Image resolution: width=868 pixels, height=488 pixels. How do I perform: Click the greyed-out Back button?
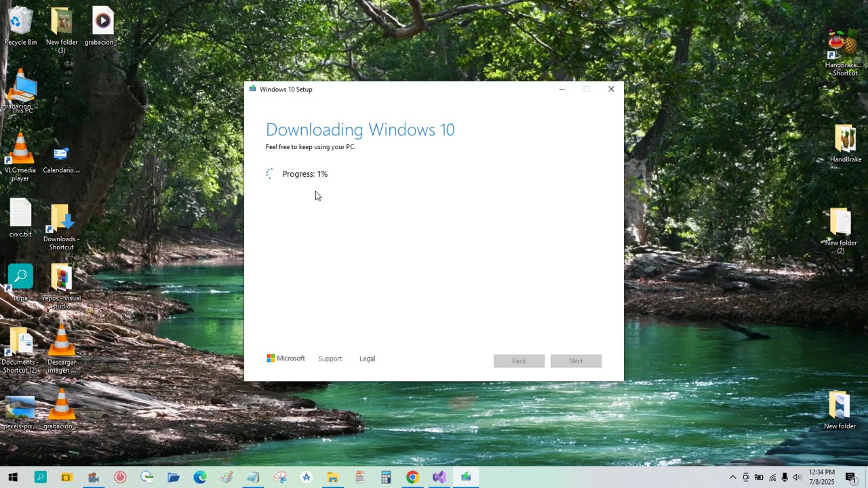click(x=519, y=361)
